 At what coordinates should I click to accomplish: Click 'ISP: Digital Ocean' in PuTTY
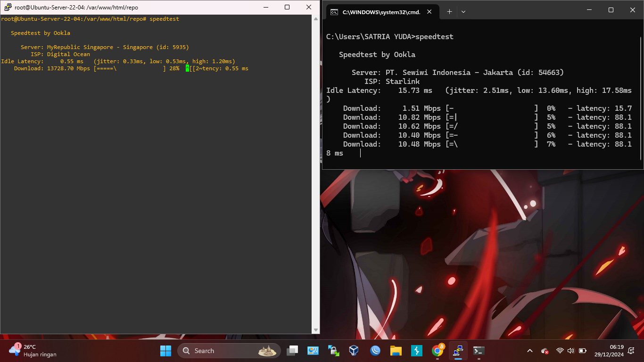[60, 54]
